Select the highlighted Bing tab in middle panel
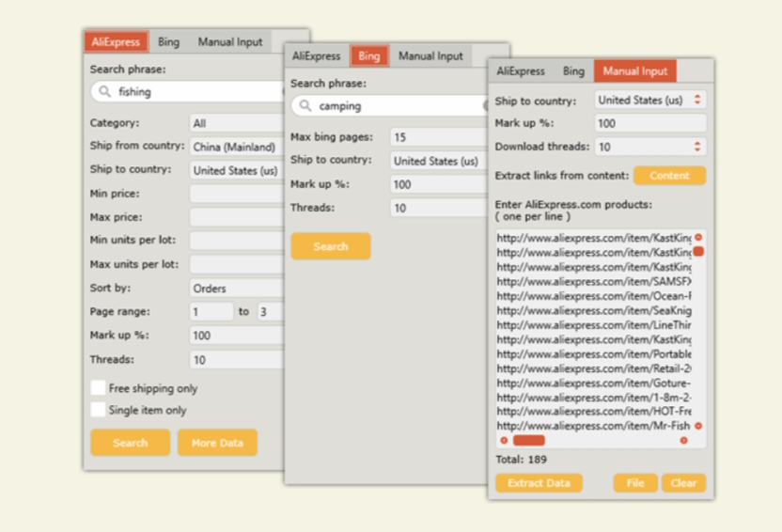Image resolution: width=782 pixels, height=532 pixels. (x=369, y=55)
